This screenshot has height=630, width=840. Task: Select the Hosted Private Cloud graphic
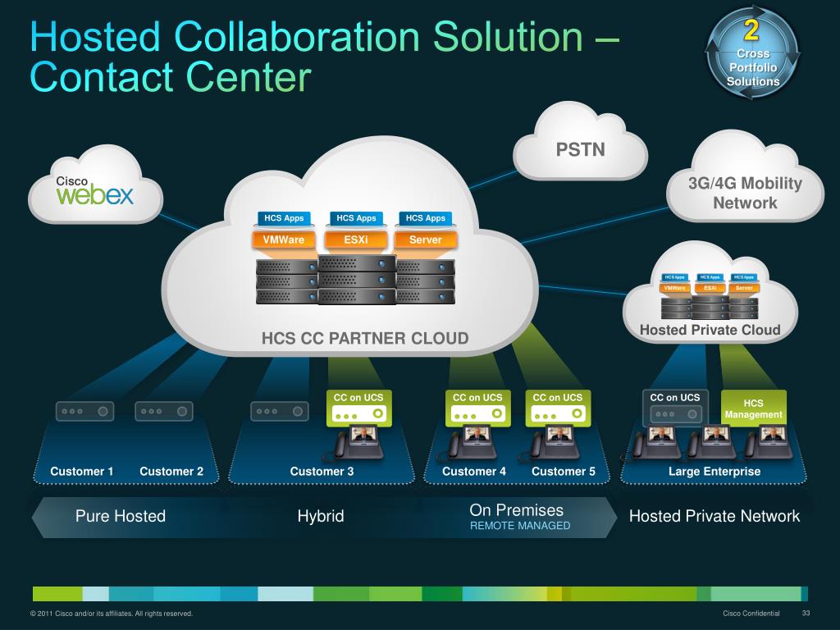[710, 293]
